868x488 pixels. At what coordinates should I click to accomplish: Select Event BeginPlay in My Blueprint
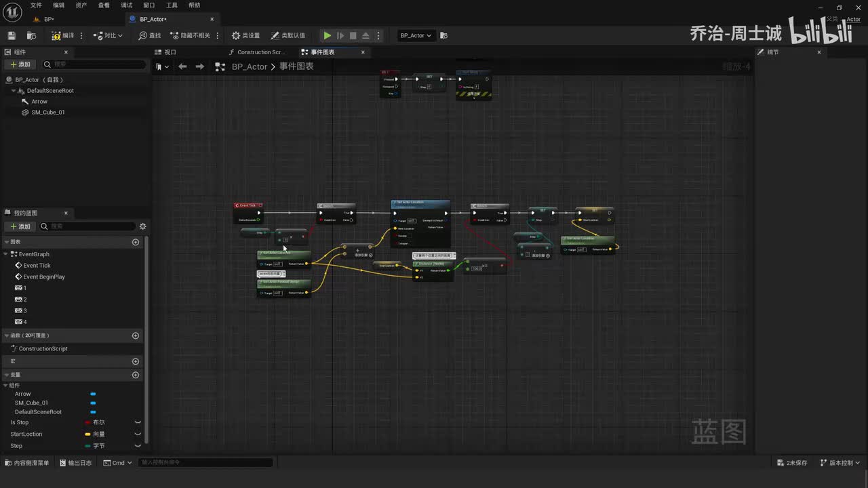point(44,277)
